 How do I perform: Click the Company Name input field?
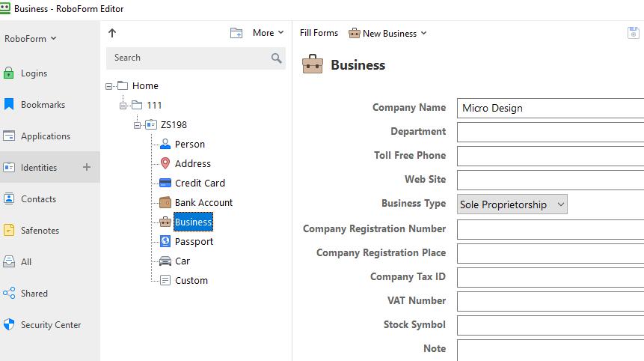(x=550, y=108)
